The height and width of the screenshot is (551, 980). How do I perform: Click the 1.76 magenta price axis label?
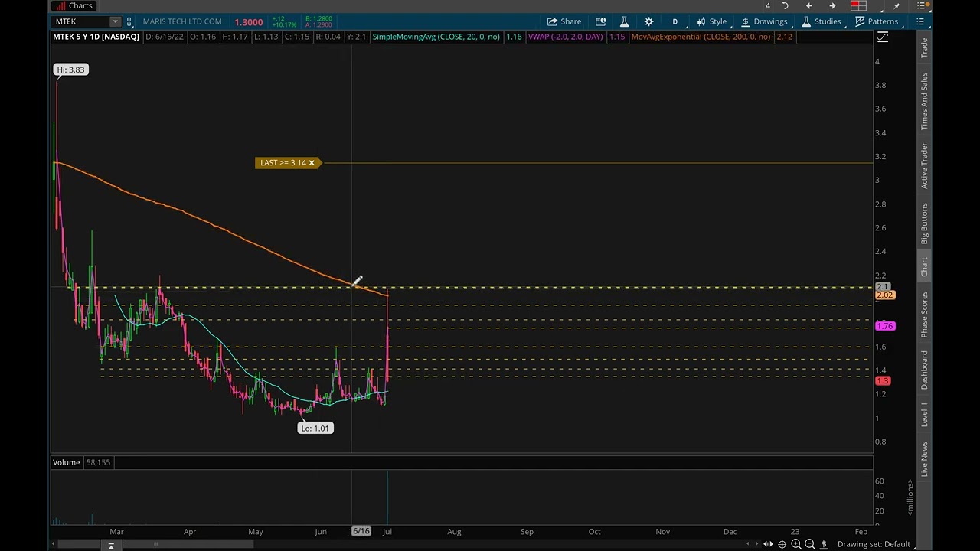click(x=884, y=327)
